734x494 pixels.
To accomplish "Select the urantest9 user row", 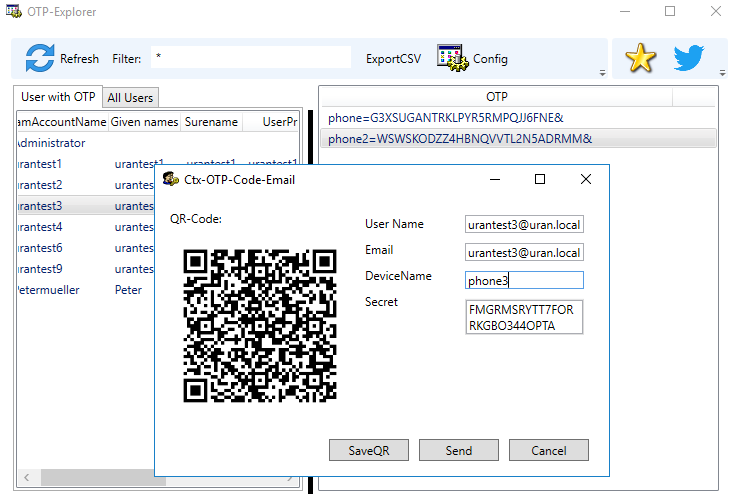I will click(86, 269).
